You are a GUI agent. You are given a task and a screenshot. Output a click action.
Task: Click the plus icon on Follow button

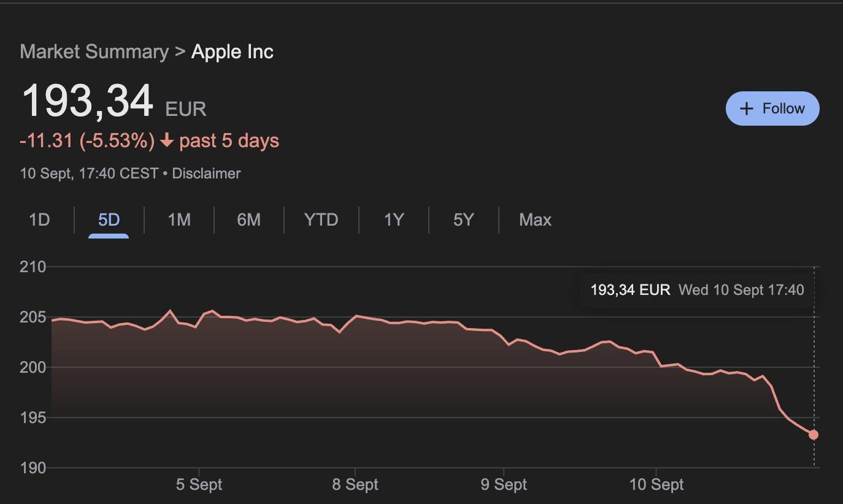pos(746,109)
